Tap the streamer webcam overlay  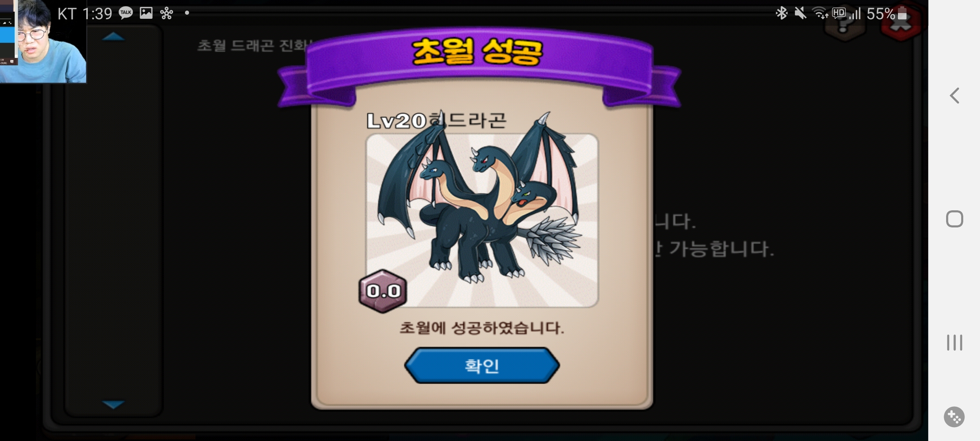click(x=43, y=41)
